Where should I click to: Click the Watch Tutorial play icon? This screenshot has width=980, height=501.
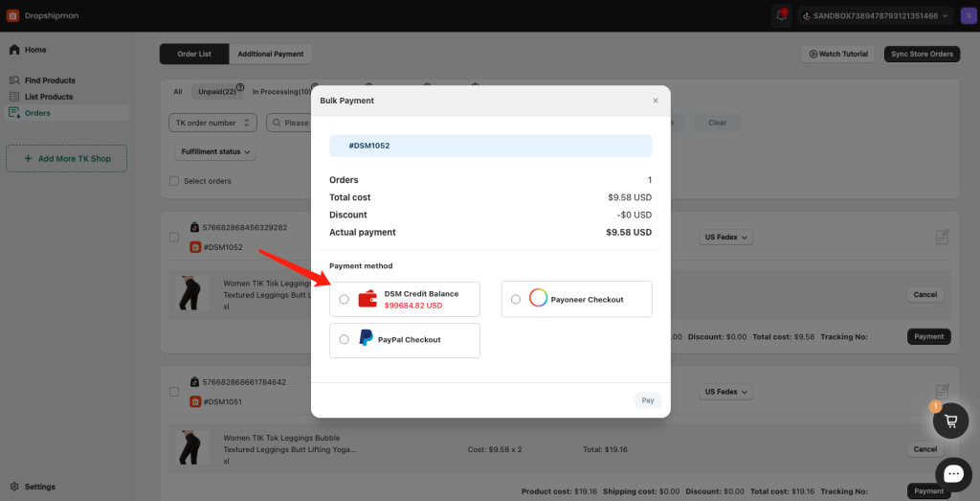click(x=813, y=55)
